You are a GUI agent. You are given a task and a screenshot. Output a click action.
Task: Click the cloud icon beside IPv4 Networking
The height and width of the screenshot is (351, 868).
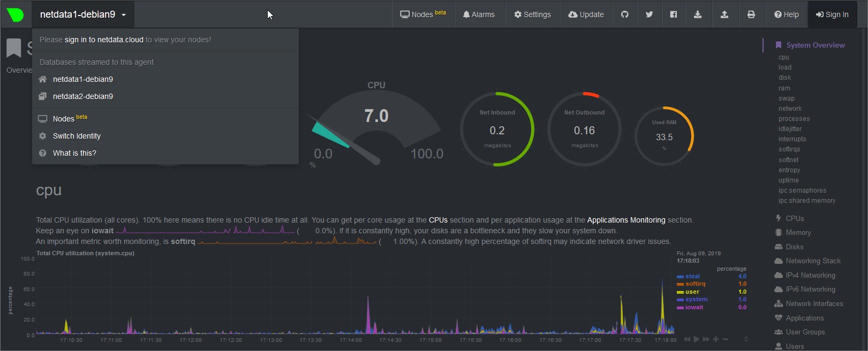click(779, 275)
